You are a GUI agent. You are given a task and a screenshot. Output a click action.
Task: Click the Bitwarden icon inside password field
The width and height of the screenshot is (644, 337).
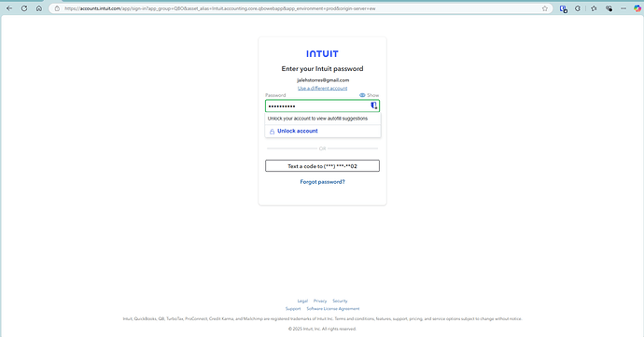pos(373,105)
